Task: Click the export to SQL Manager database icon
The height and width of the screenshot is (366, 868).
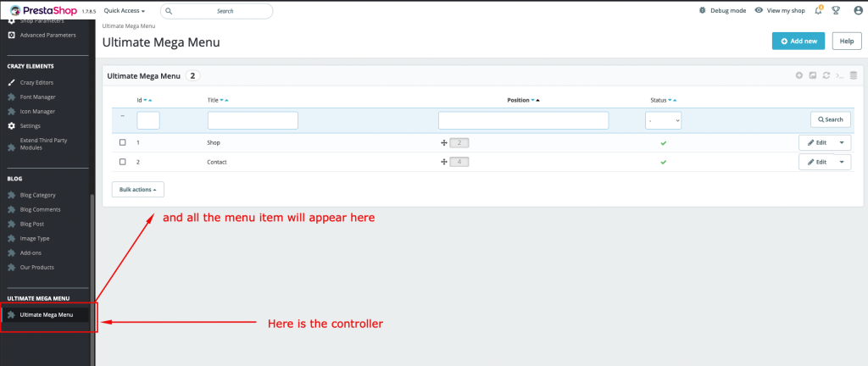Action: (853, 75)
